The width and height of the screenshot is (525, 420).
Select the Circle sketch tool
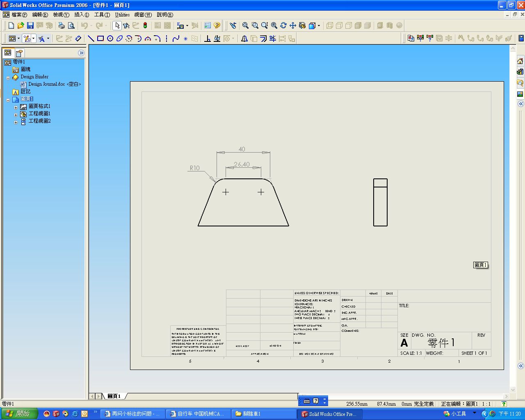click(x=110, y=39)
